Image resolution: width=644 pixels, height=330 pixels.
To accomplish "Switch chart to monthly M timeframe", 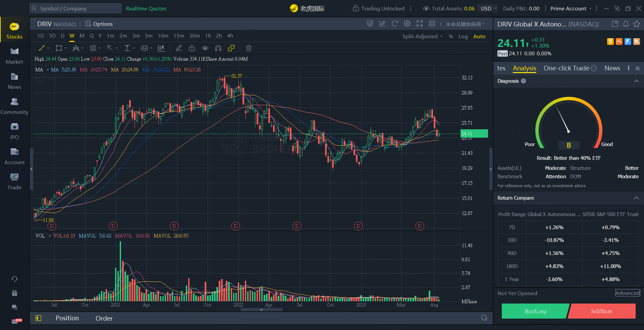I will coord(82,36).
